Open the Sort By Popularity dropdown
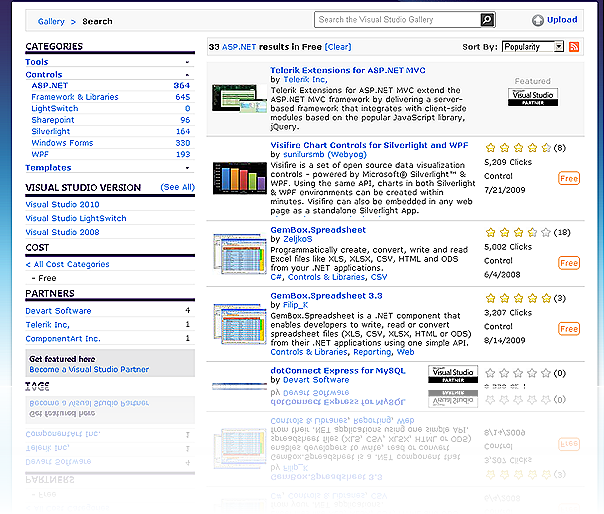This screenshot has width=604, height=514. click(x=533, y=47)
